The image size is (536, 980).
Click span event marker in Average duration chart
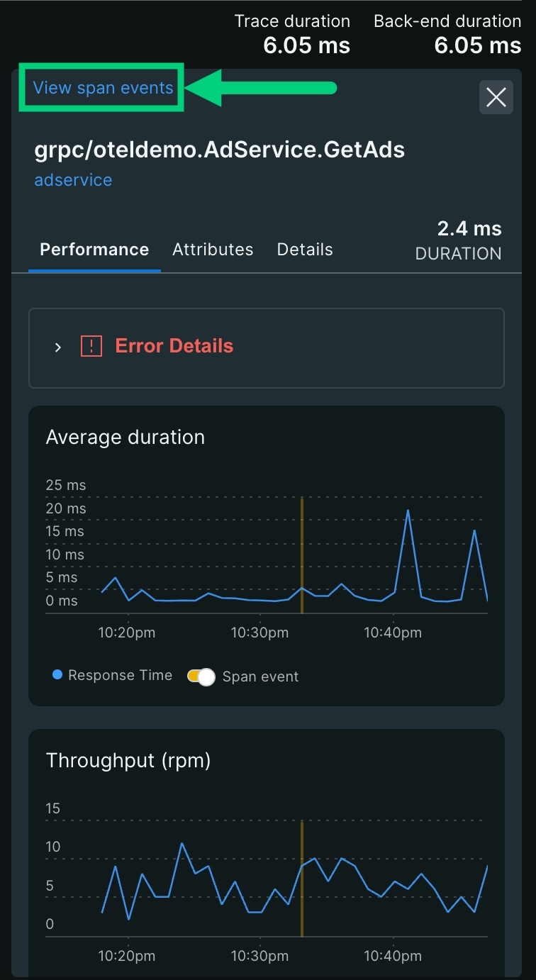[302, 553]
